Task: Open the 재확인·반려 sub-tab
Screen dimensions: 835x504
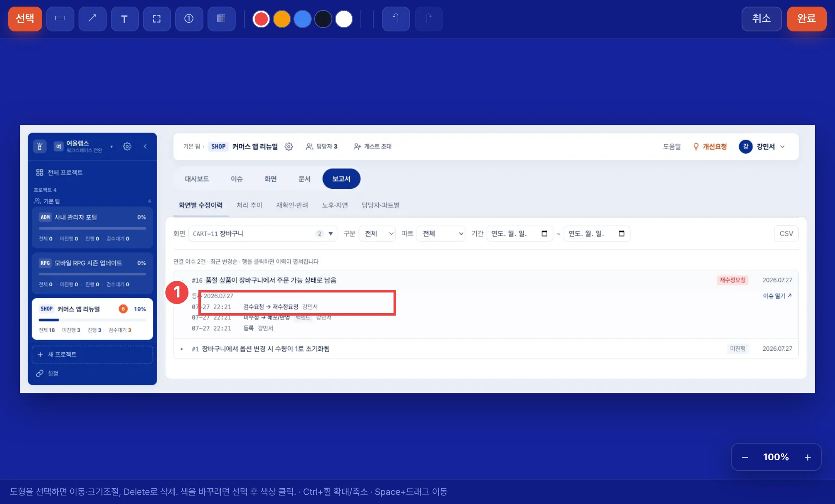Action: [292, 205]
